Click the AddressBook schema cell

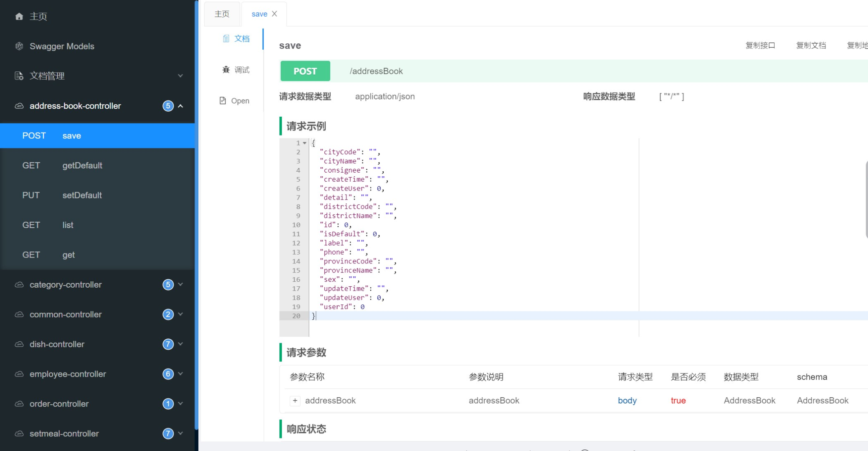pos(823,401)
